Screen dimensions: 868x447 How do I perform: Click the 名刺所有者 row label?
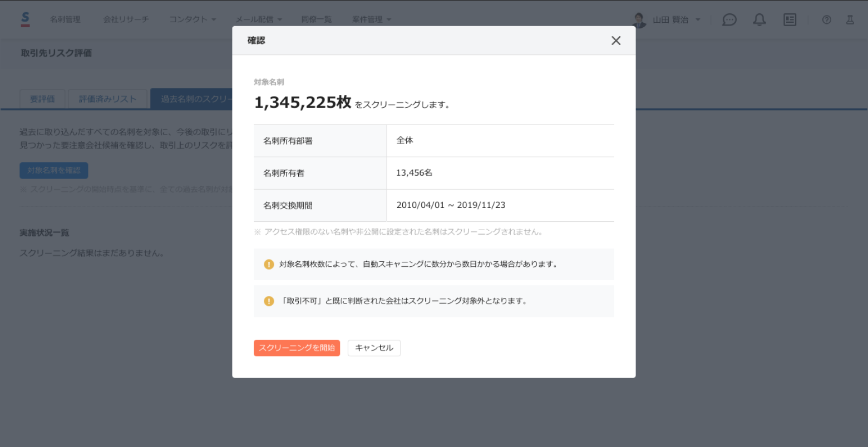tap(284, 173)
